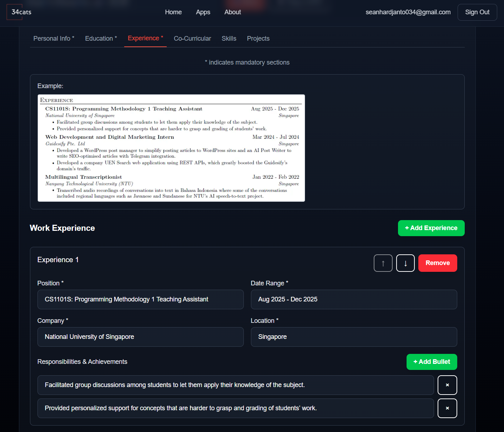This screenshot has height=432, width=504.
Task: Open Apps from the navigation bar
Action: coord(203,12)
